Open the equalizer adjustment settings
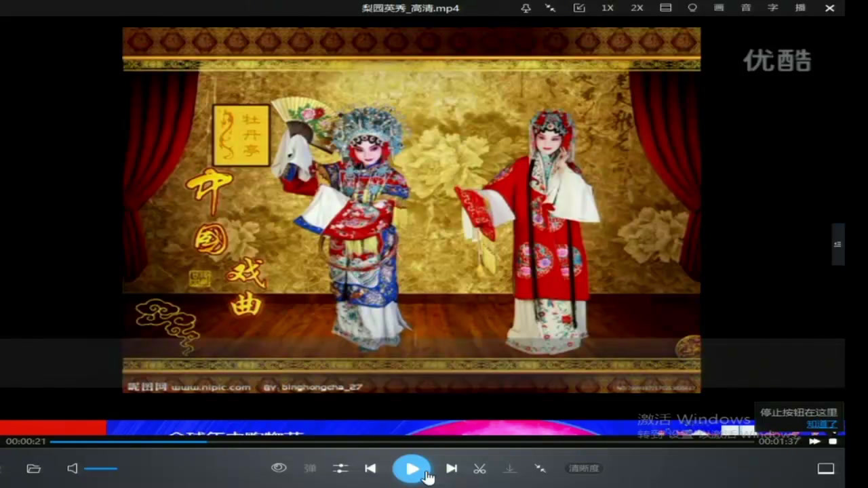 (340, 468)
